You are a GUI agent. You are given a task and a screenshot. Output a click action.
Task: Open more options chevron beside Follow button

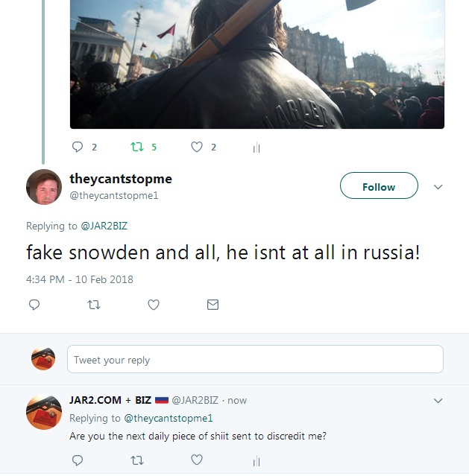click(438, 187)
